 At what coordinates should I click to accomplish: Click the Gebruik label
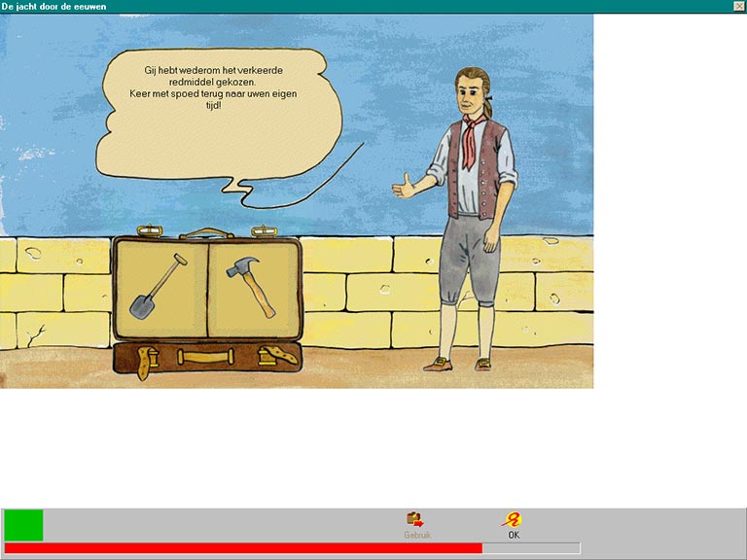pyautogui.click(x=417, y=536)
